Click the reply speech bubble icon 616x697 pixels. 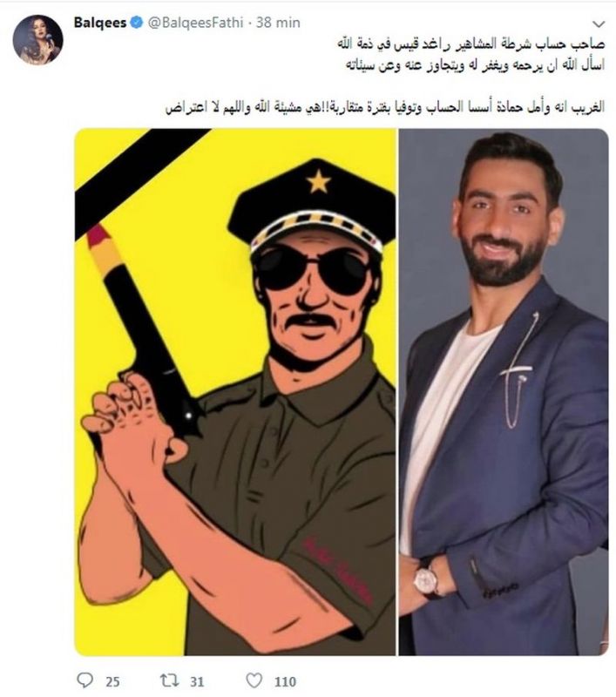coord(85,680)
